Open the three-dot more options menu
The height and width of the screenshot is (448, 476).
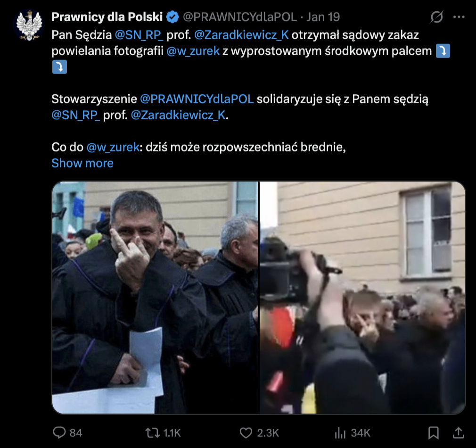coord(459,17)
